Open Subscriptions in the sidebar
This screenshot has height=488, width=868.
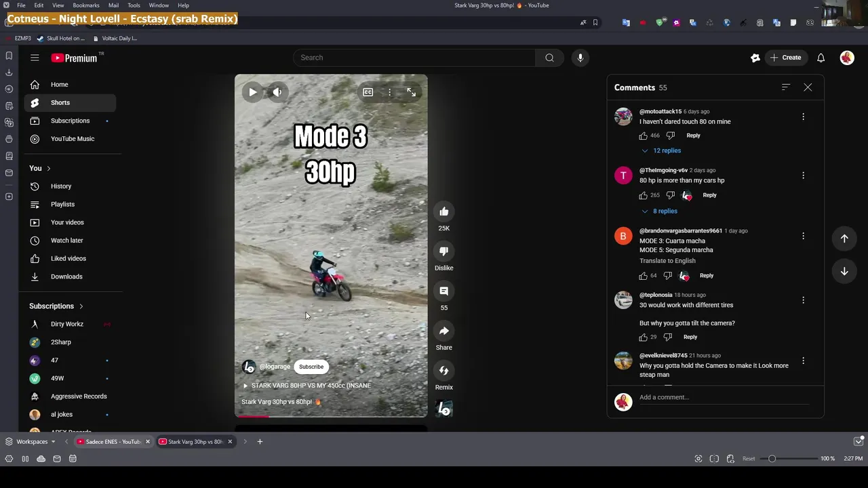pyautogui.click(x=71, y=121)
